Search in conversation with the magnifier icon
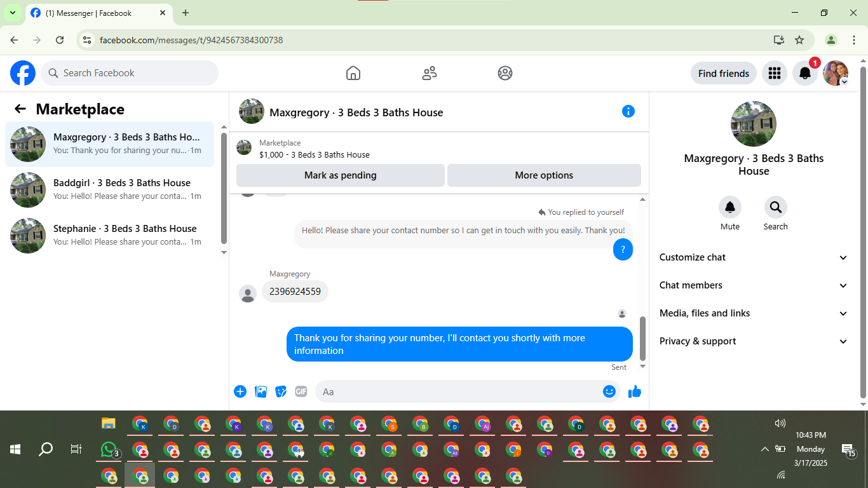Viewport: 868px width, 488px height. tap(776, 207)
